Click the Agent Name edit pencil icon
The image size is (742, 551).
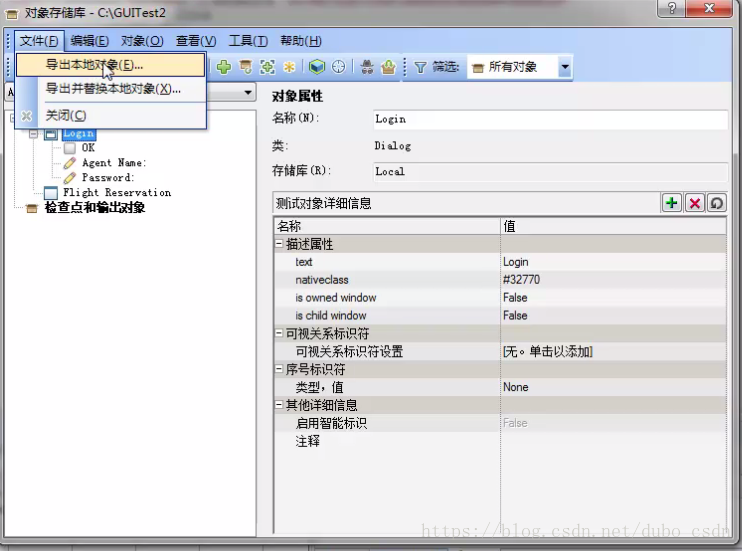pos(70,163)
